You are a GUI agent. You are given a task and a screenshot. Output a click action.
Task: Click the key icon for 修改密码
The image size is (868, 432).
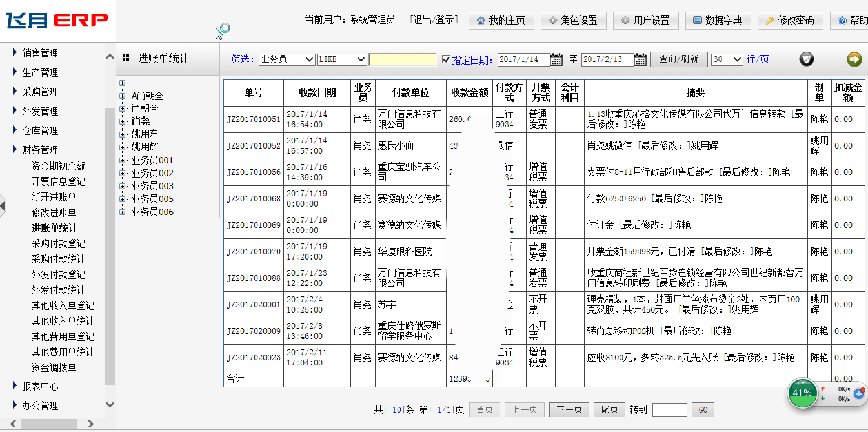pyautogui.click(x=769, y=21)
